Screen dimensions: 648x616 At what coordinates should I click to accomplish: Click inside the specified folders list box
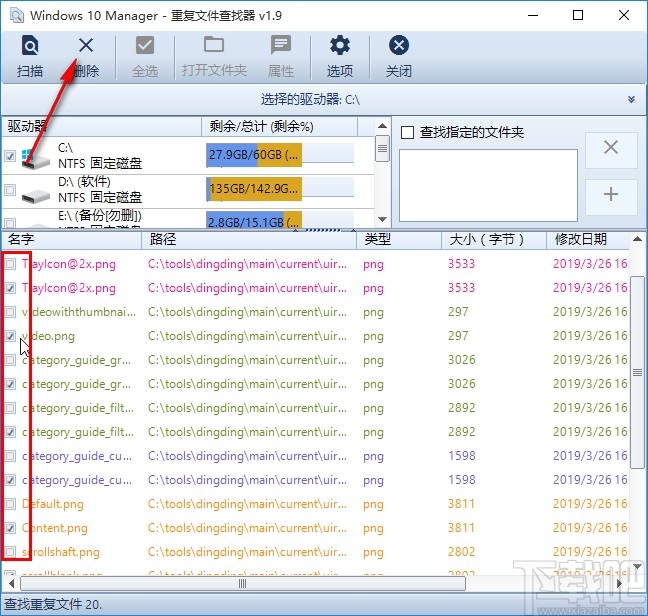pos(488,185)
